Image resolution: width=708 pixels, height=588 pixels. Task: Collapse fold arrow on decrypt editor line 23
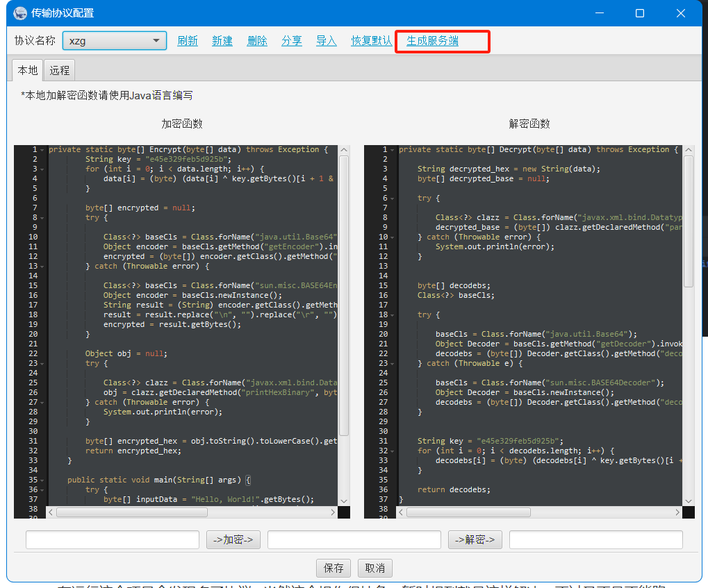pyautogui.click(x=393, y=364)
